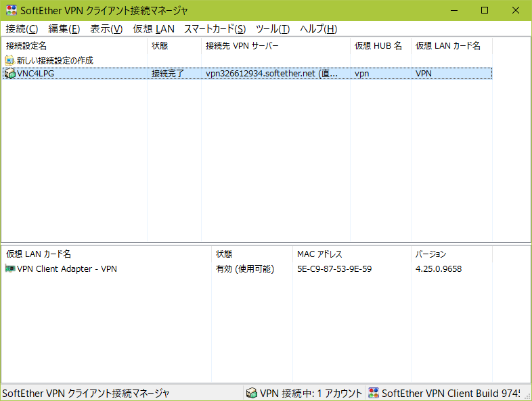Image resolution: width=532 pixels, height=401 pixels.
Task: Close the SoftEther VPN window
Action: (515, 11)
